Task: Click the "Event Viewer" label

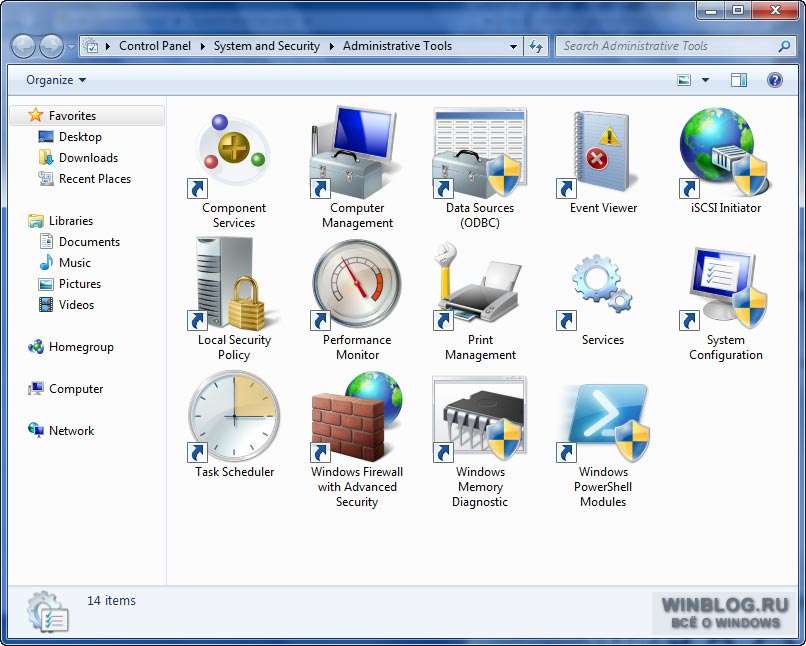Action: [603, 208]
